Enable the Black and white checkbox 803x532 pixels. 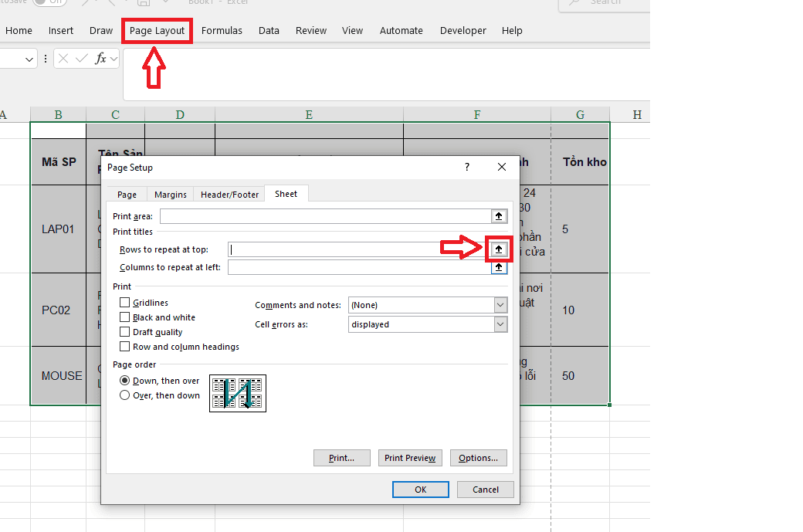tap(124, 317)
